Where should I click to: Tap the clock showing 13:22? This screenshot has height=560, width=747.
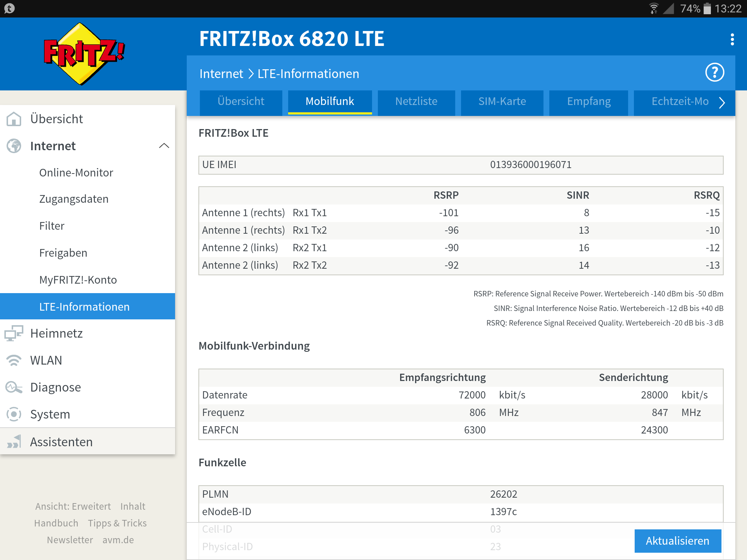coord(728,8)
